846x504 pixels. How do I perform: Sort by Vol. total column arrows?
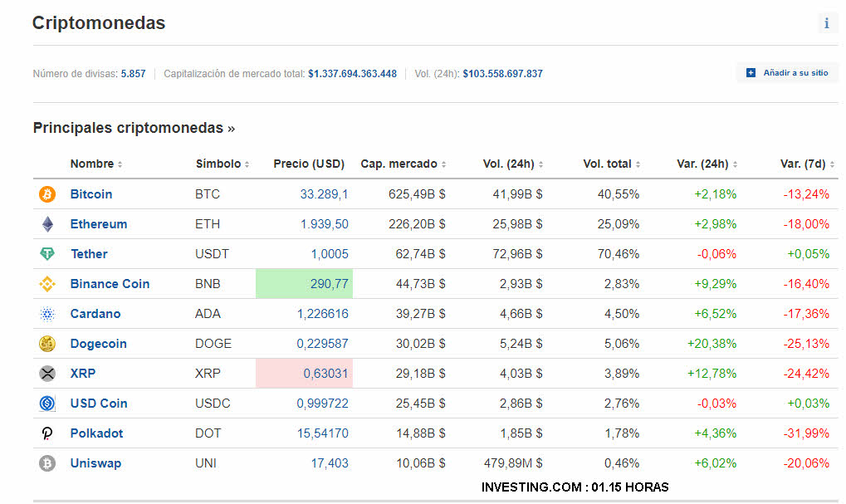click(638, 164)
